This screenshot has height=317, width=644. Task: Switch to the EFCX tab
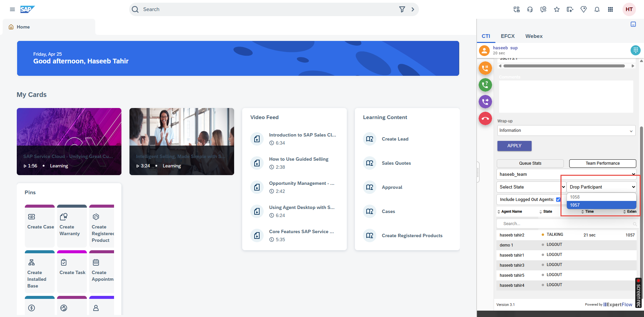click(x=507, y=36)
